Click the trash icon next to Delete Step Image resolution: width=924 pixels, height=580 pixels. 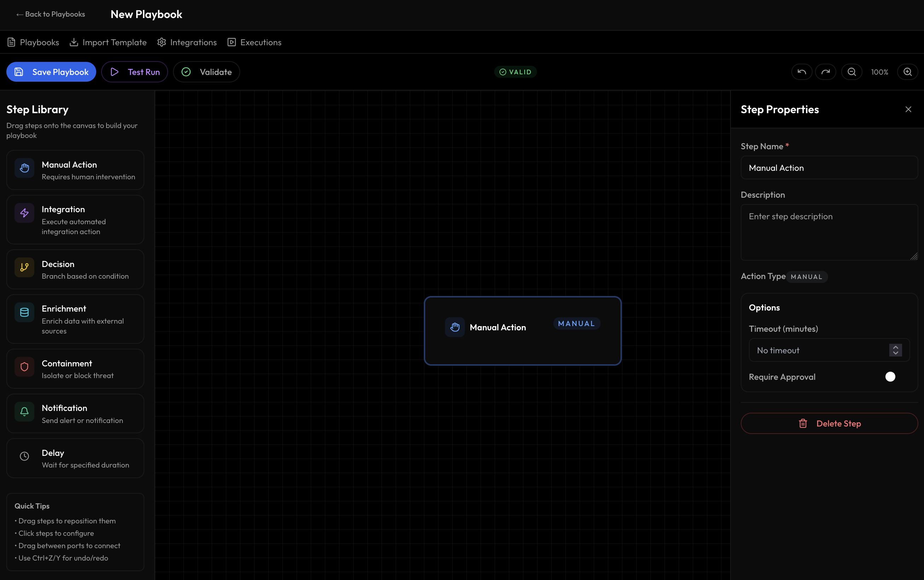pos(803,423)
